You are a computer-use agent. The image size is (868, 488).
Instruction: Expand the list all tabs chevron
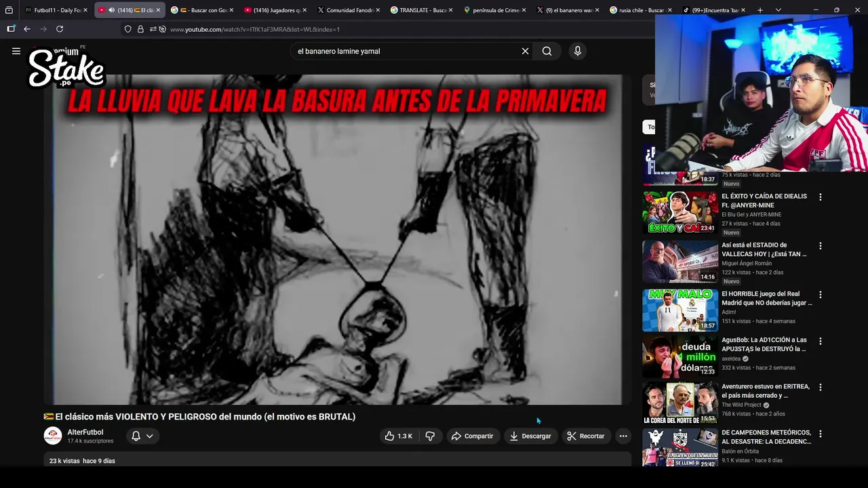(778, 10)
